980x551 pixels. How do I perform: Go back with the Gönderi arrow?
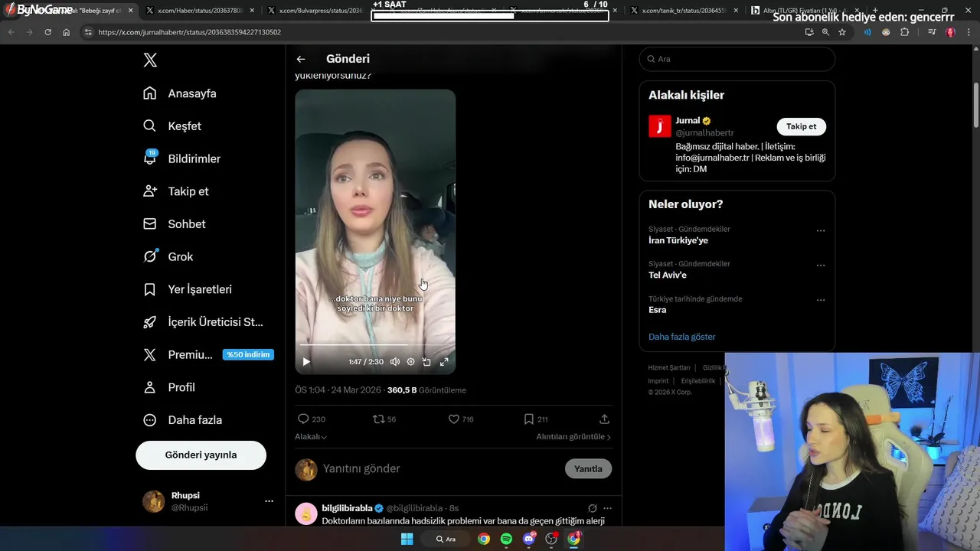301,59
